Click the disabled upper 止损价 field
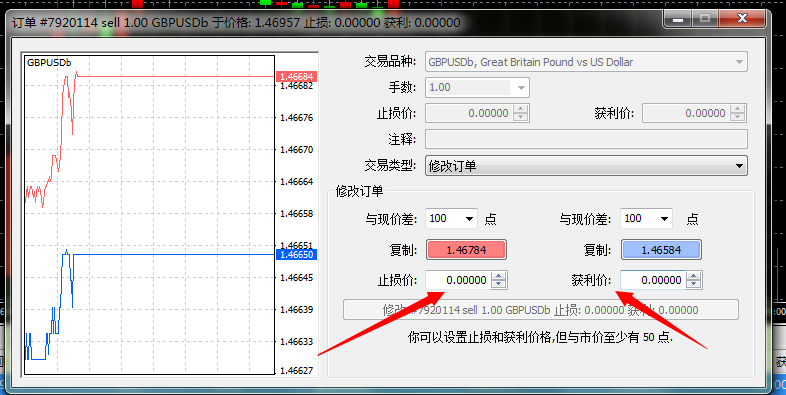The width and height of the screenshot is (786, 395). tap(469, 113)
